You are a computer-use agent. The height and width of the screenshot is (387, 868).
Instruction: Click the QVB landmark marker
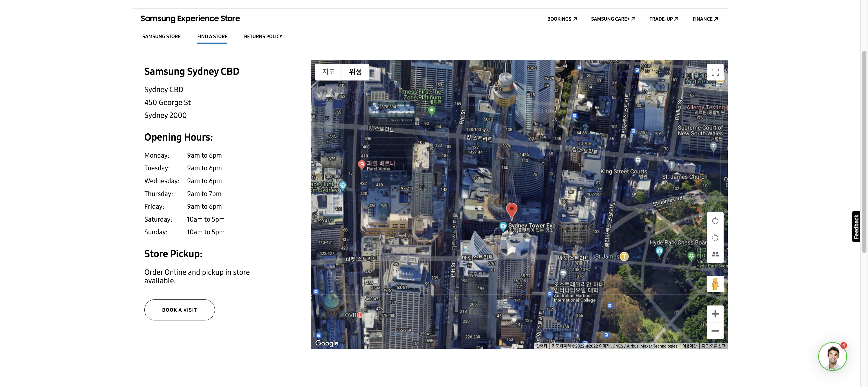[x=360, y=315]
